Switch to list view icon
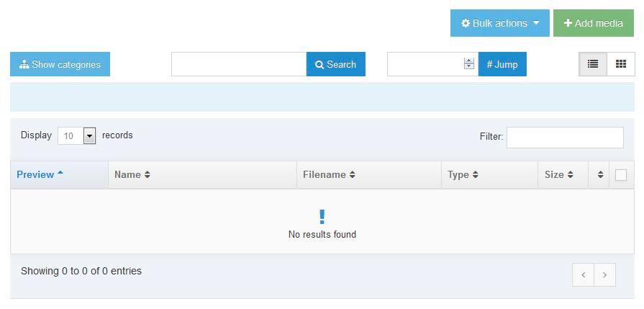Viewport: 644px width, 309px height. point(593,64)
